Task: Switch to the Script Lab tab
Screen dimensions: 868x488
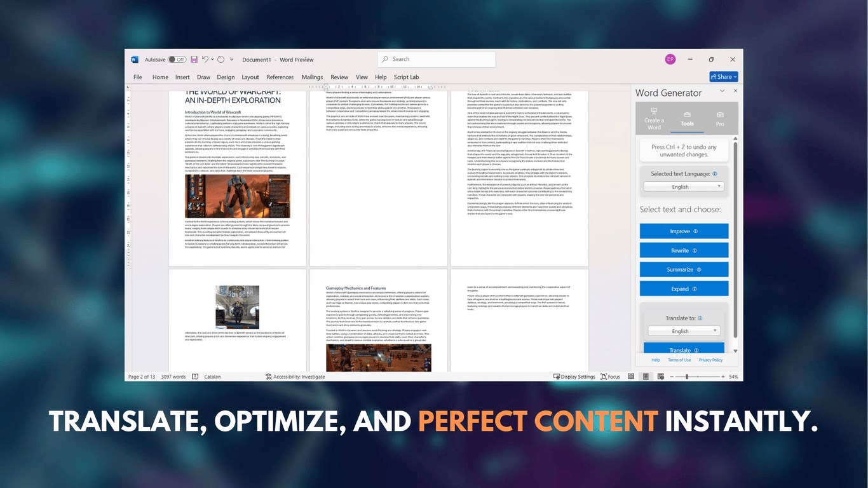Action: pyautogui.click(x=406, y=78)
